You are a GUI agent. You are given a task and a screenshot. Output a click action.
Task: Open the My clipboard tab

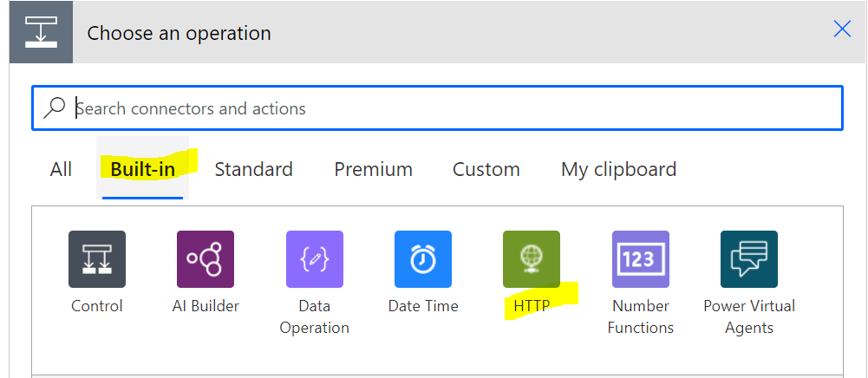(x=618, y=169)
